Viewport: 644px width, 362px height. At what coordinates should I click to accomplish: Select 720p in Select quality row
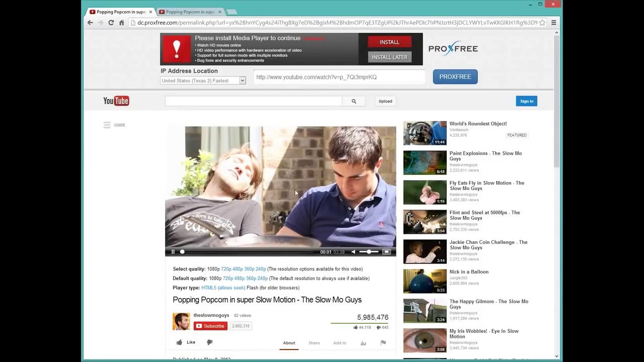click(x=226, y=269)
